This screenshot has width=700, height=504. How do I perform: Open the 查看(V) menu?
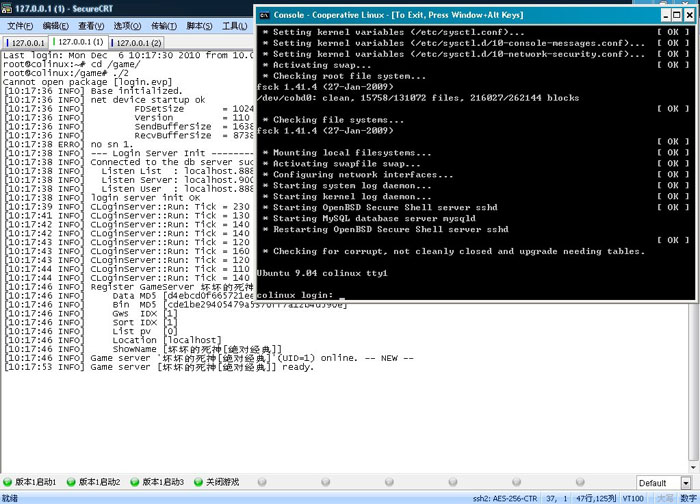pos(92,26)
